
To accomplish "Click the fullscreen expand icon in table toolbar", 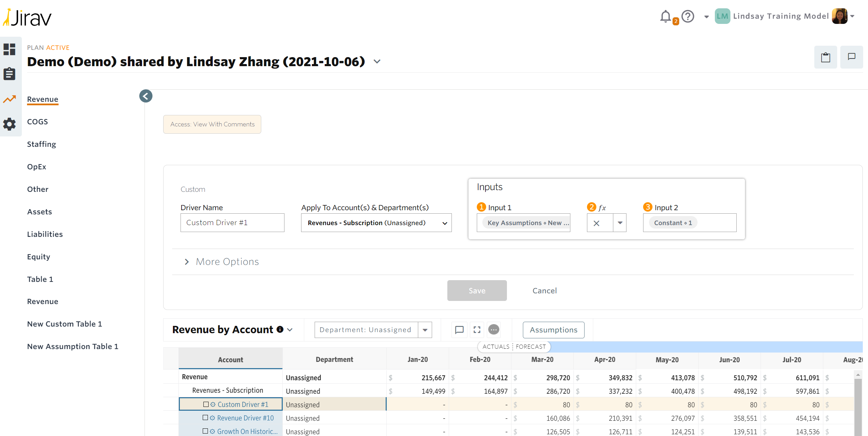I will [477, 330].
